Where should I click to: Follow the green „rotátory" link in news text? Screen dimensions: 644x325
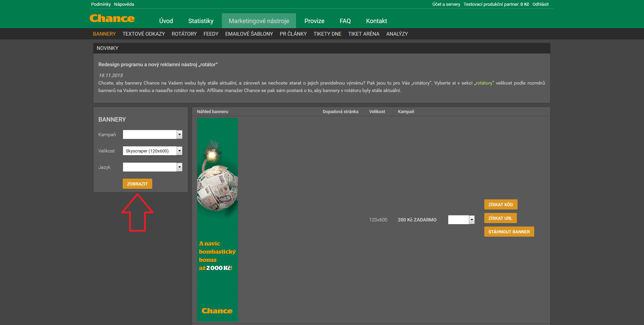point(484,83)
